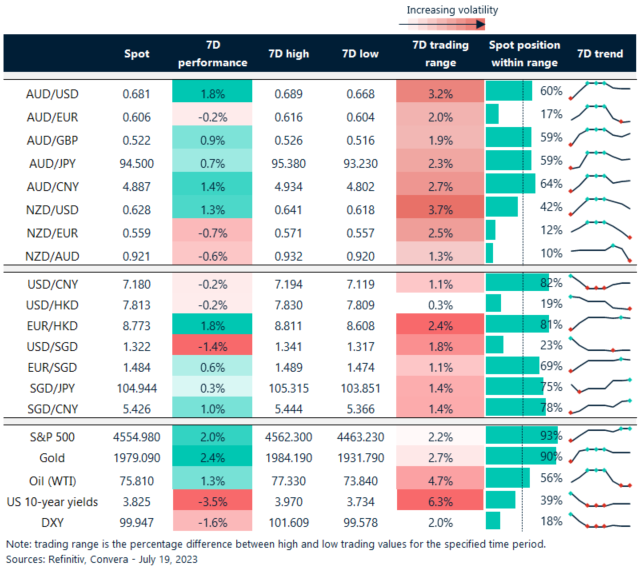638x566 pixels.
Task: Select the USD/CNY 7D trend sparkline
Action: point(600,282)
